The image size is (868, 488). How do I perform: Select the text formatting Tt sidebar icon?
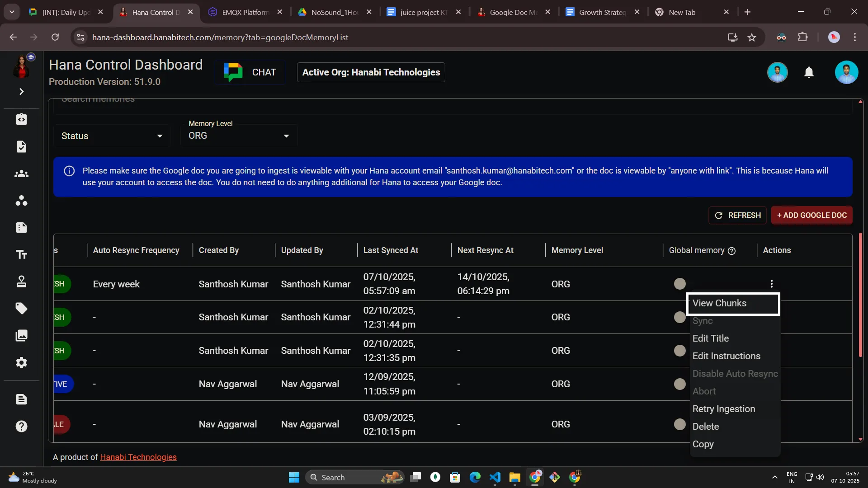coord(21,254)
